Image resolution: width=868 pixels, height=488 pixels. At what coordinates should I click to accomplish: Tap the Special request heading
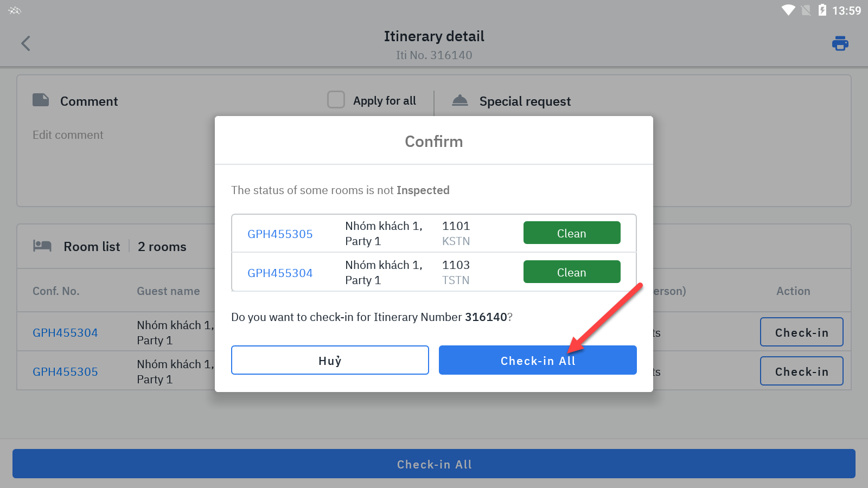[x=525, y=101]
